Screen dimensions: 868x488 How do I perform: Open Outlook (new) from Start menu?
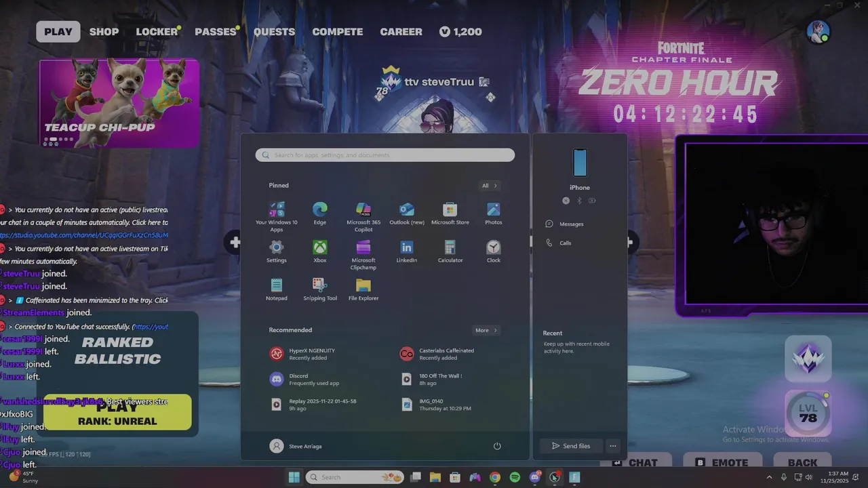pos(407,214)
